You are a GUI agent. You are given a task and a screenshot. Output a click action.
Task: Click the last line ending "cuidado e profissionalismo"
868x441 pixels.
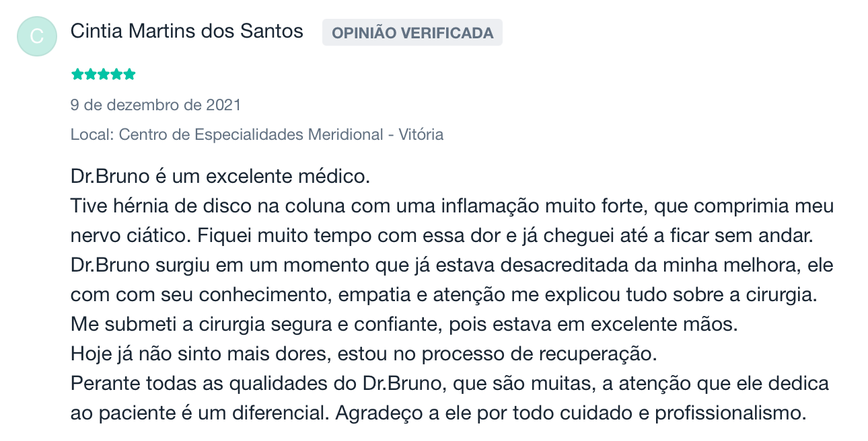[x=439, y=413]
